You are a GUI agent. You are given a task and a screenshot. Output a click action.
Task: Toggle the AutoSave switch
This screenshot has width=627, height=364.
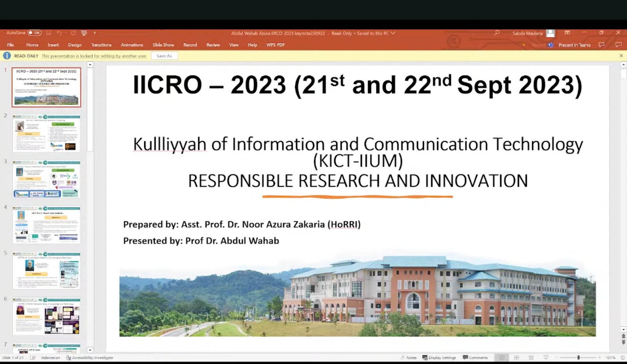tap(34, 33)
